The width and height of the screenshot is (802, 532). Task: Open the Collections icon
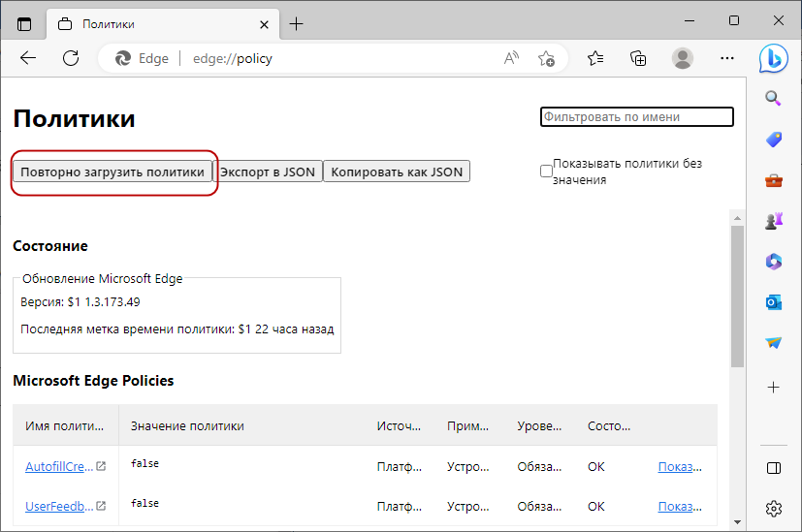tap(638, 59)
